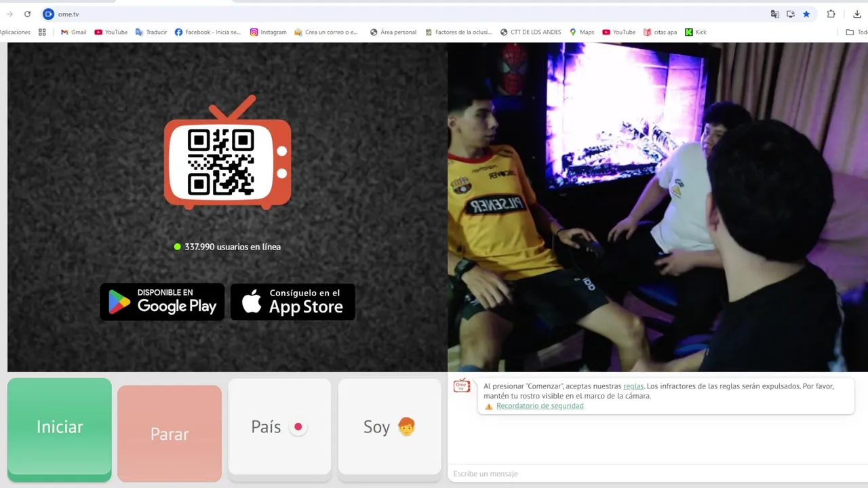Screen dimensions: 868x488
Task: Click the OmeTV icon beside the chat notice
Action: click(462, 386)
